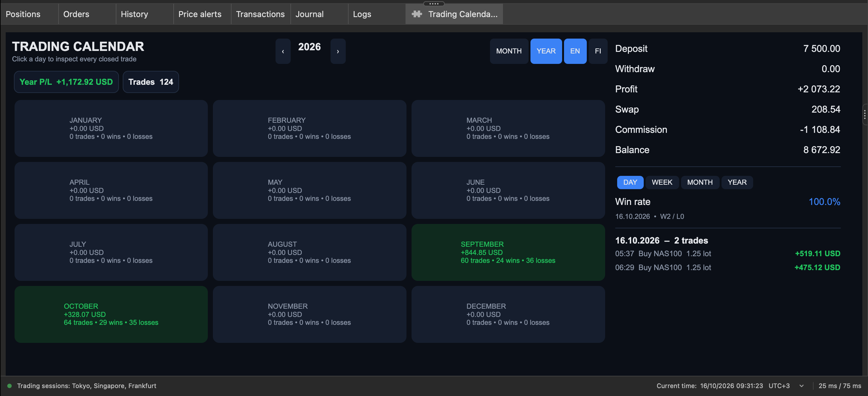Screen dimensions: 868x396
Task: Click the puzzle plugin icon on Trading Calendar tab
Action: 417,14
